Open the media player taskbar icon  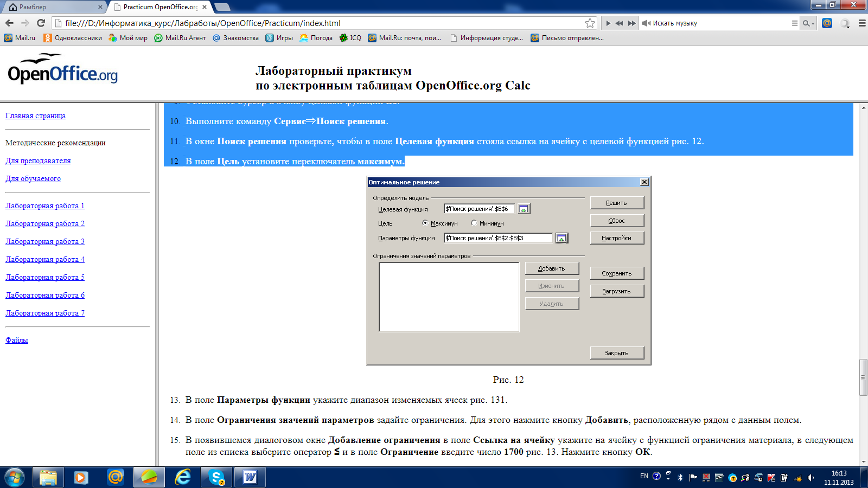click(81, 477)
